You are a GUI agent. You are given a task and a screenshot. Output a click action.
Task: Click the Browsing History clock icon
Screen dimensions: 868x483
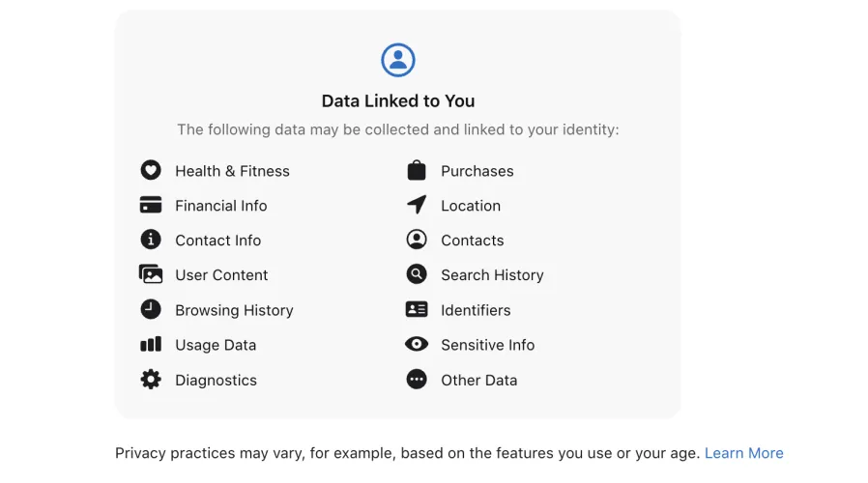(151, 310)
